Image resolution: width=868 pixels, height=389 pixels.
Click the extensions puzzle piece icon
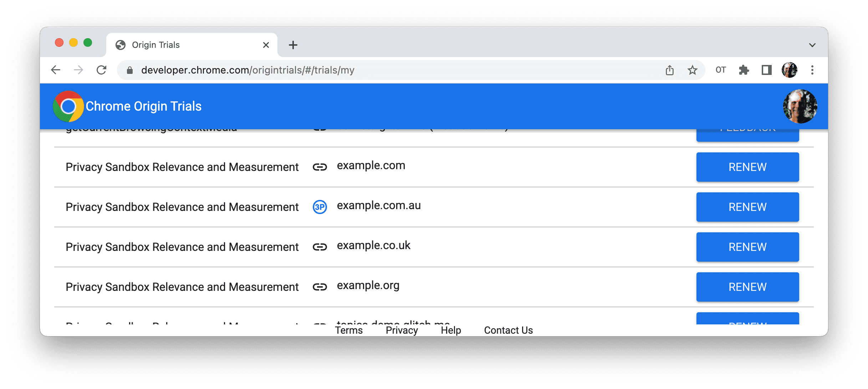pos(742,70)
